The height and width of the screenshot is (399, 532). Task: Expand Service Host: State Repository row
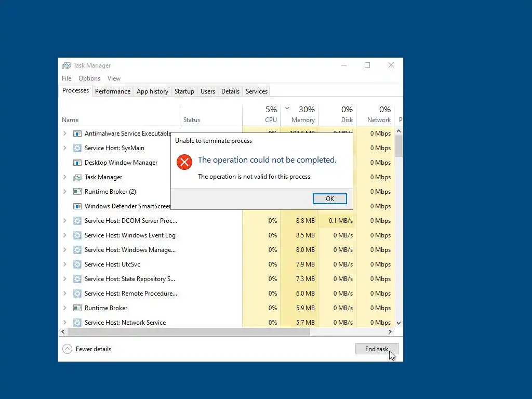click(x=65, y=279)
